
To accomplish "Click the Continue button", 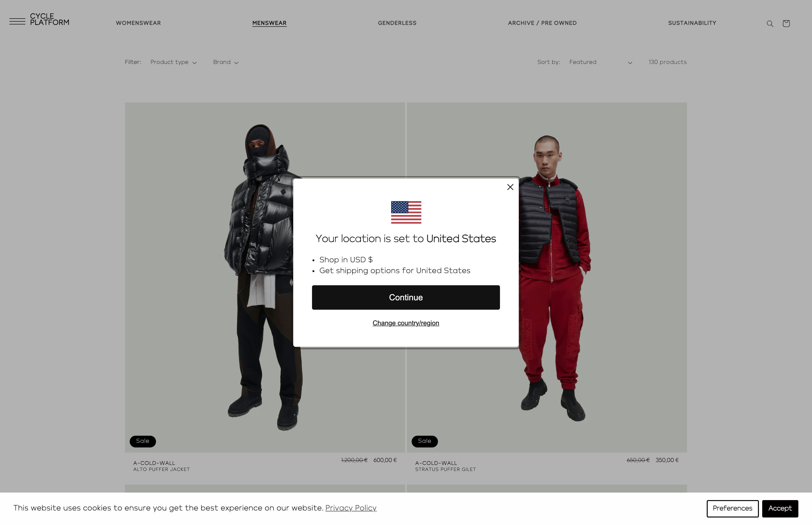I will [406, 297].
